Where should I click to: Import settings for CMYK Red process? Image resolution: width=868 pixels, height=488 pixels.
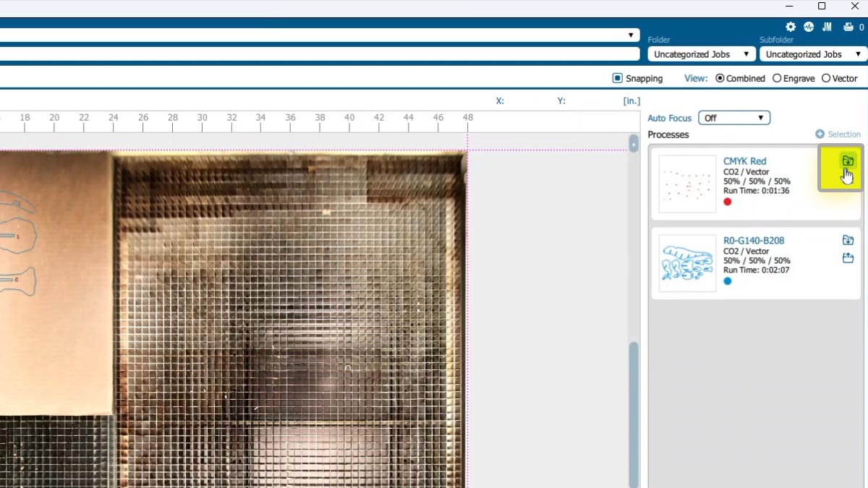click(x=848, y=160)
